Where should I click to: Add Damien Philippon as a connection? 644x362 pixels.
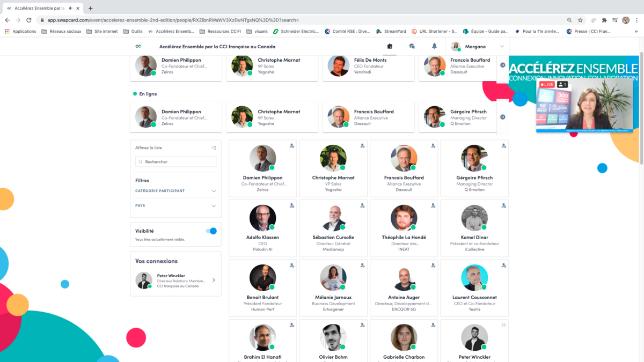pos(292,146)
